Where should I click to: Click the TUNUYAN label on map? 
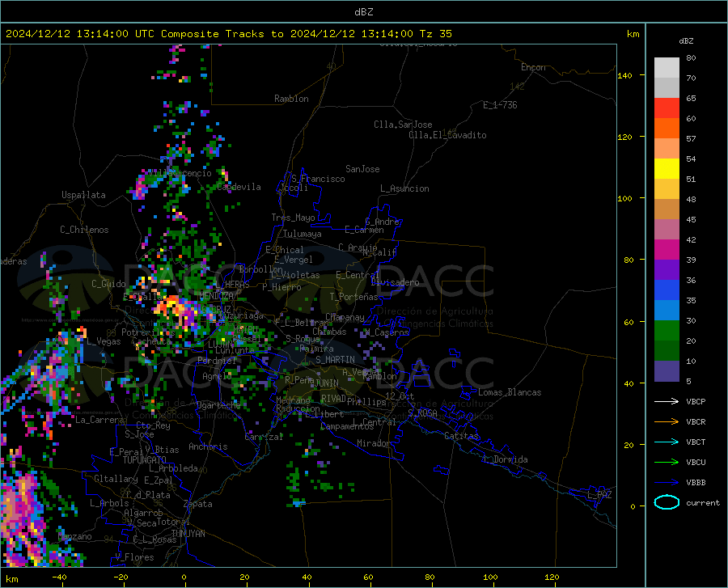(188, 534)
